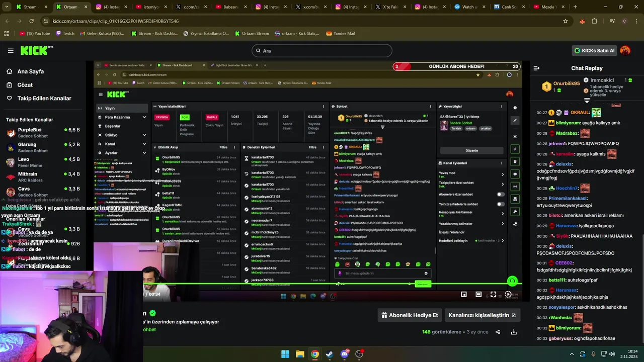Click the green KICK logo

tap(36, 50)
